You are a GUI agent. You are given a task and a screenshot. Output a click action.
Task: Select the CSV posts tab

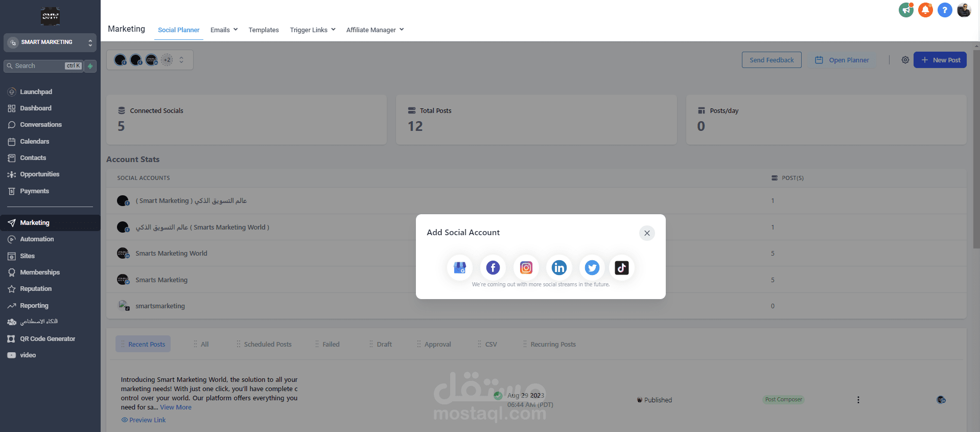[x=487, y=344]
